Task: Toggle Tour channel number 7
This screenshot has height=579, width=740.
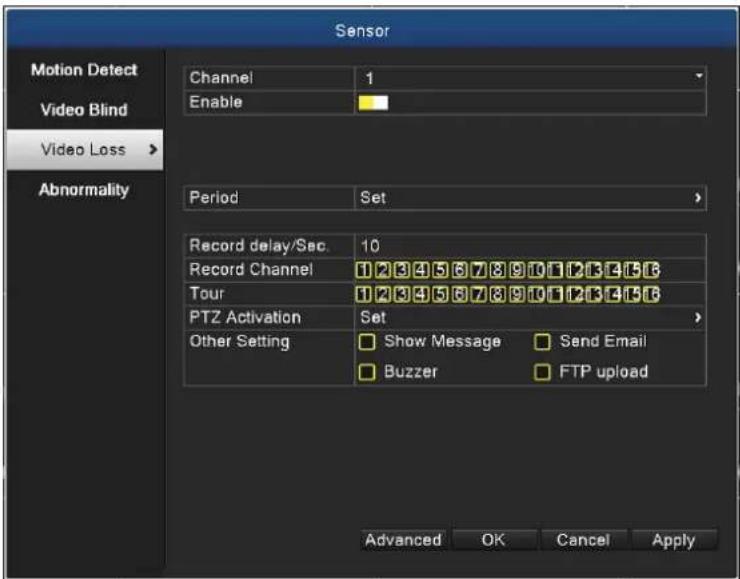Action: (x=479, y=294)
